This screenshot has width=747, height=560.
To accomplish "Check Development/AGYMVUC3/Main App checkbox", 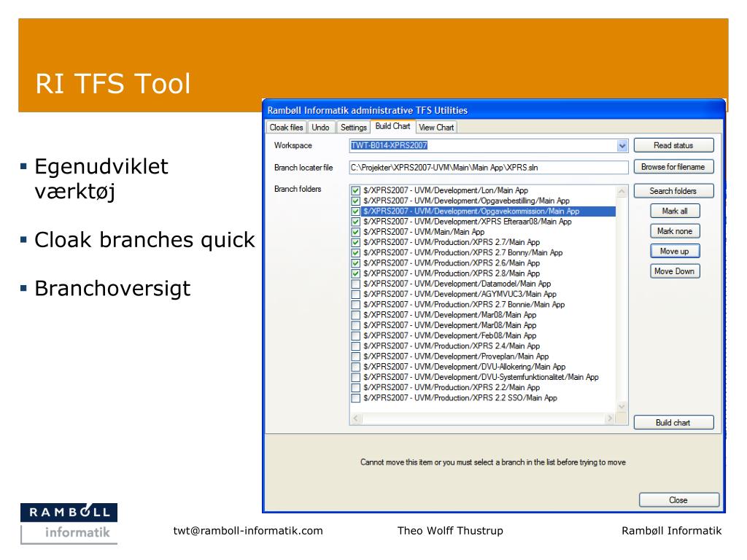I will 355,295.
